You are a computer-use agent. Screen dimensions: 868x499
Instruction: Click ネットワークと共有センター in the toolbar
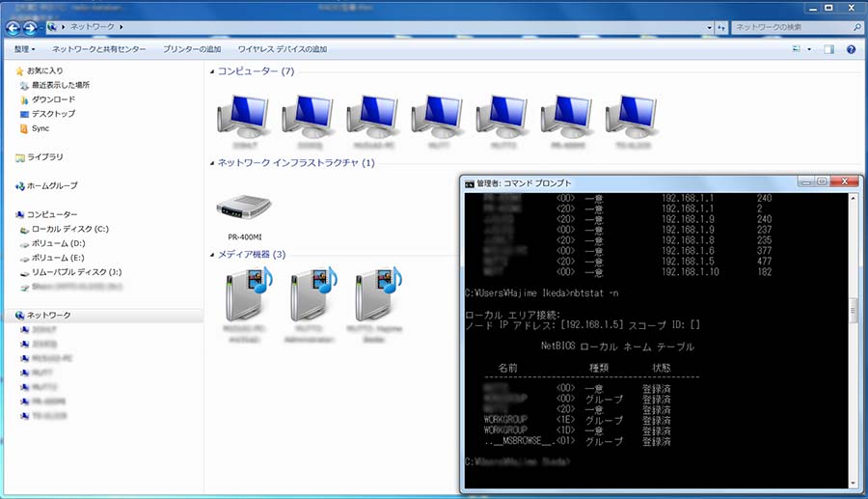(99, 48)
